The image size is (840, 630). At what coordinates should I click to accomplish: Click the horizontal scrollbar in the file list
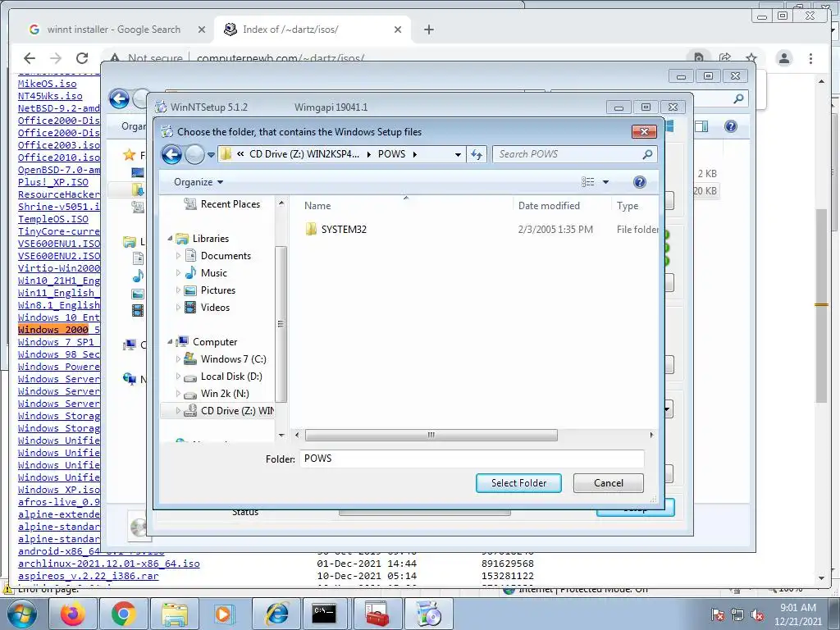(431, 435)
